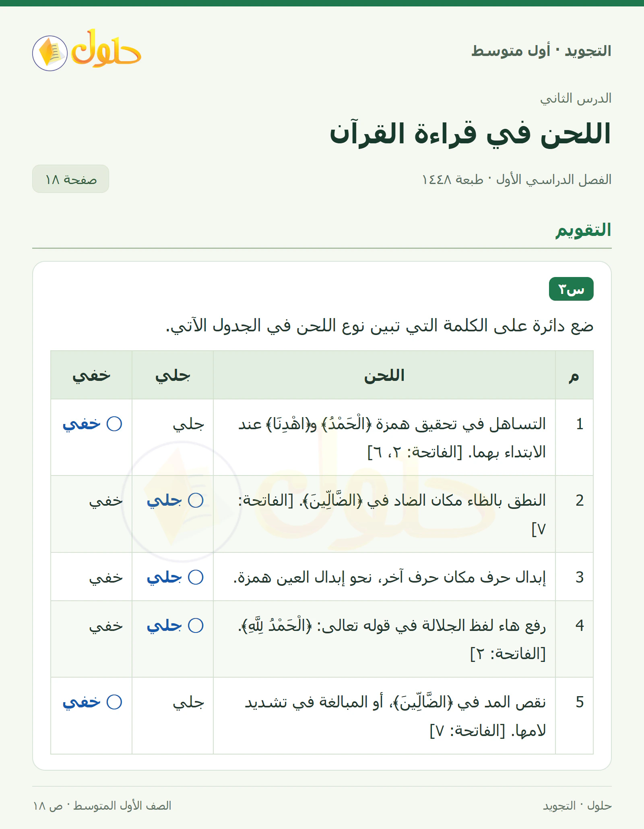The height and width of the screenshot is (829, 644).
Task: Click the title اللحن في قراءة القرآن
Action: (471, 134)
